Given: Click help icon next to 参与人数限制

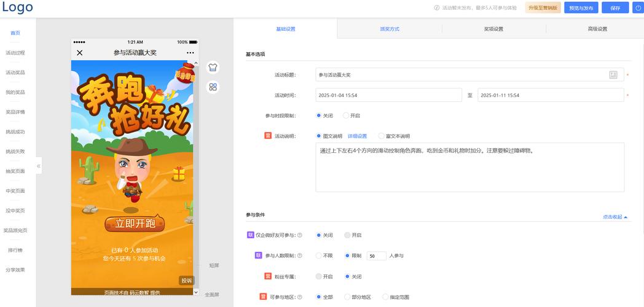Looking at the screenshot, I should [x=300, y=255].
